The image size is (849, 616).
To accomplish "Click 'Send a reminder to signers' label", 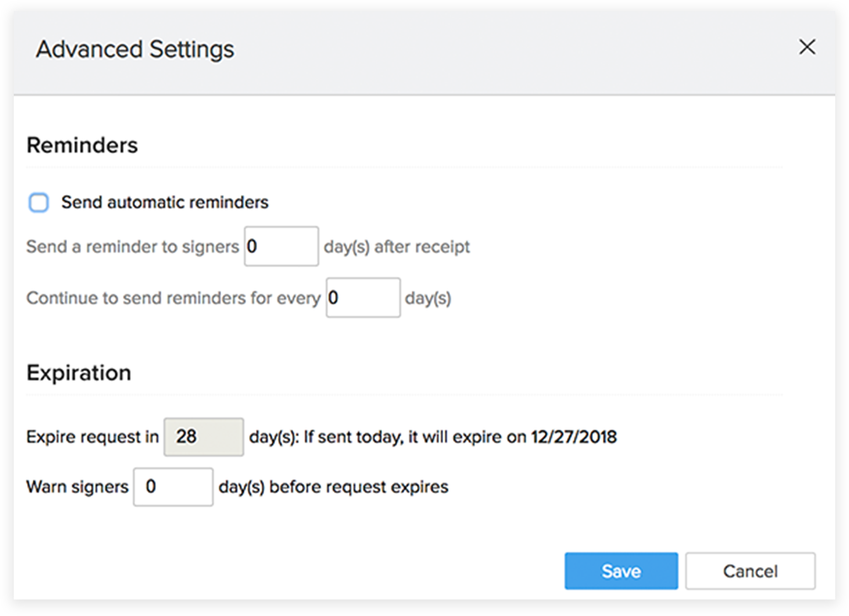I will click(x=132, y=247).
